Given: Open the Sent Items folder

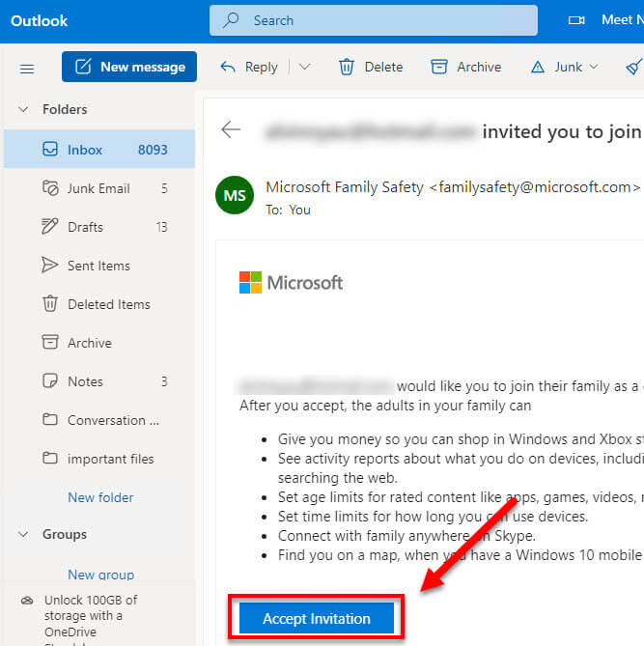Looking at the screenshot, I should coord(99,266).
